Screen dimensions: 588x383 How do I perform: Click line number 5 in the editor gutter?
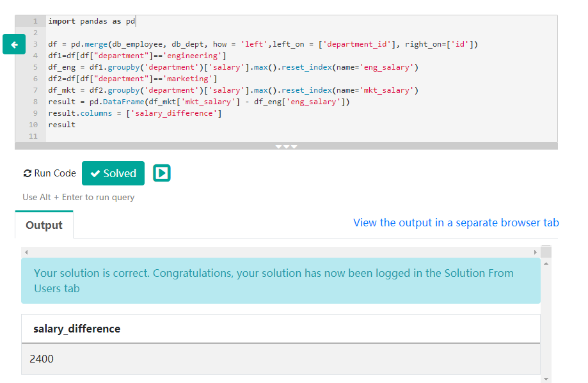(x=34, y=67)
